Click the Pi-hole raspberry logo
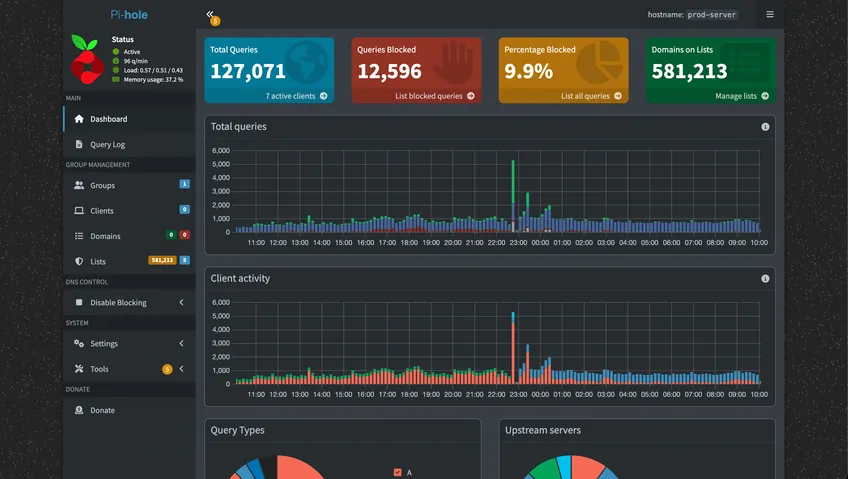The image size is (848, 479). point(87,59)
